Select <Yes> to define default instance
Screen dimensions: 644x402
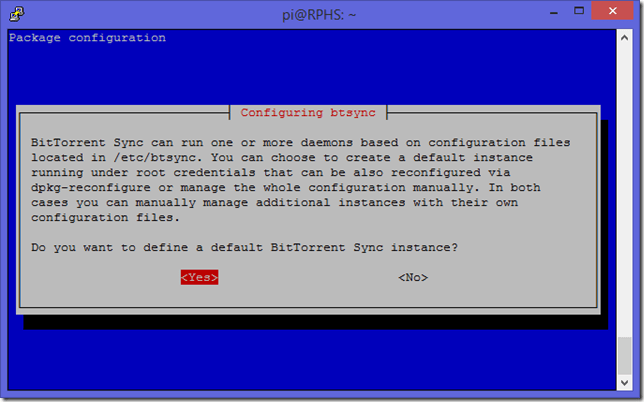coord(199,277)
